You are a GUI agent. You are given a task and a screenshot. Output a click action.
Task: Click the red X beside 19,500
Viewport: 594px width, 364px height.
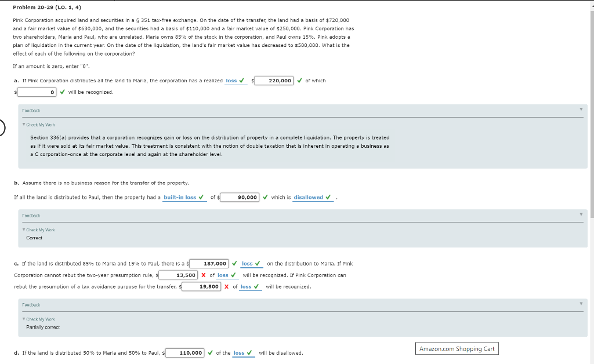click(x=227, y=286)
